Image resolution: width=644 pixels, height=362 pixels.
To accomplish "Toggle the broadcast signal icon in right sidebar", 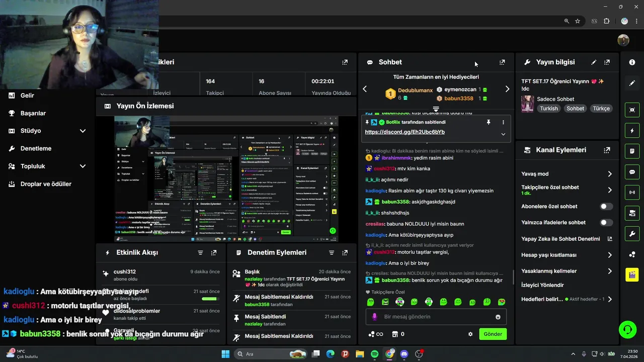I will click(632, 193).
